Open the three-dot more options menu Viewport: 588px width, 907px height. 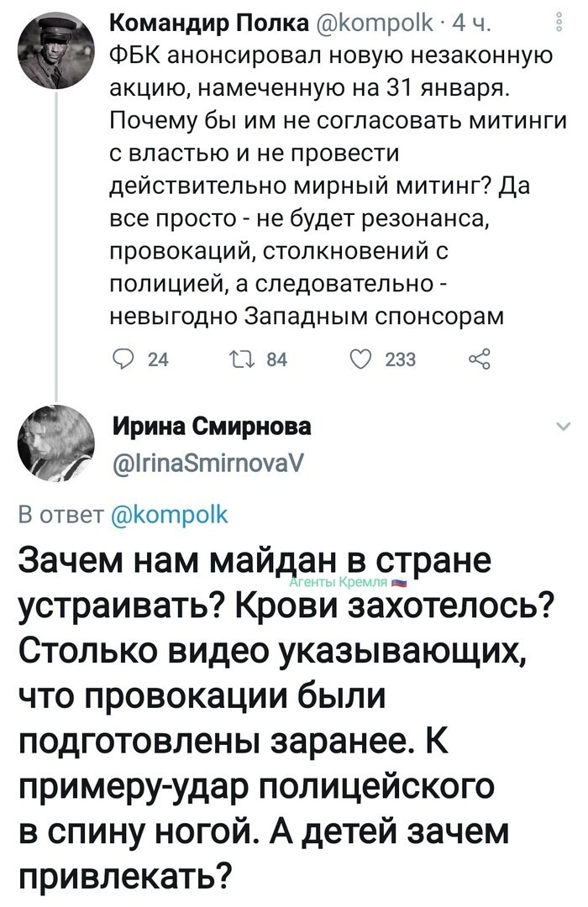pos(559,23)
